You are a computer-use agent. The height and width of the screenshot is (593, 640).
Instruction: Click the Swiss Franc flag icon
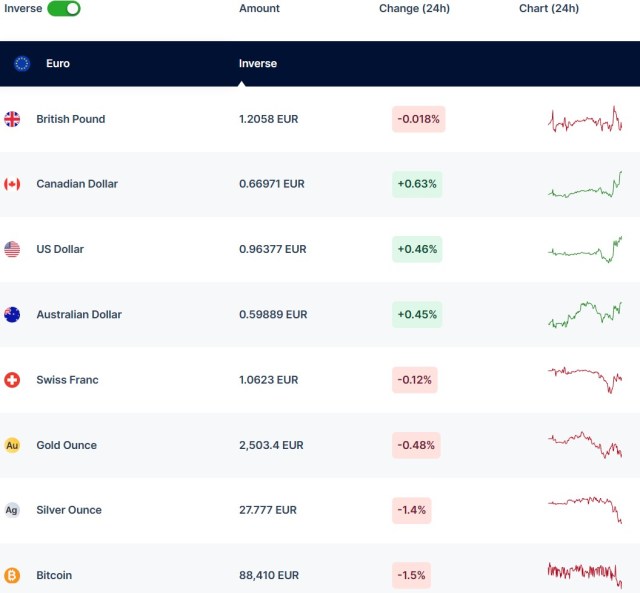coord(12,380)
